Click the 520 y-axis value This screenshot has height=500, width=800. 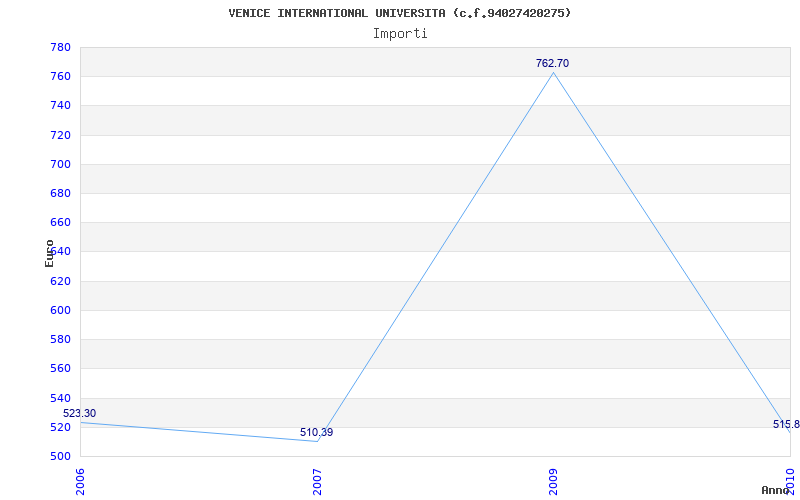tap(60, 427)
